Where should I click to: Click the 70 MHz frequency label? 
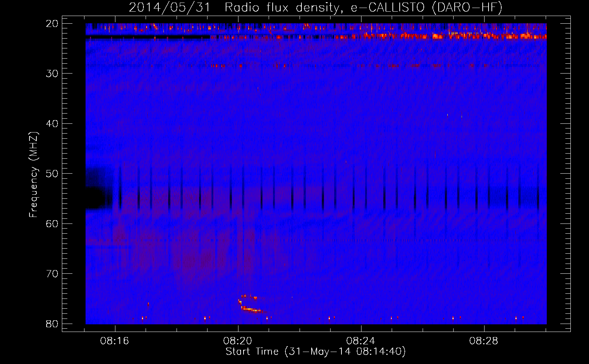pos(52,274)
